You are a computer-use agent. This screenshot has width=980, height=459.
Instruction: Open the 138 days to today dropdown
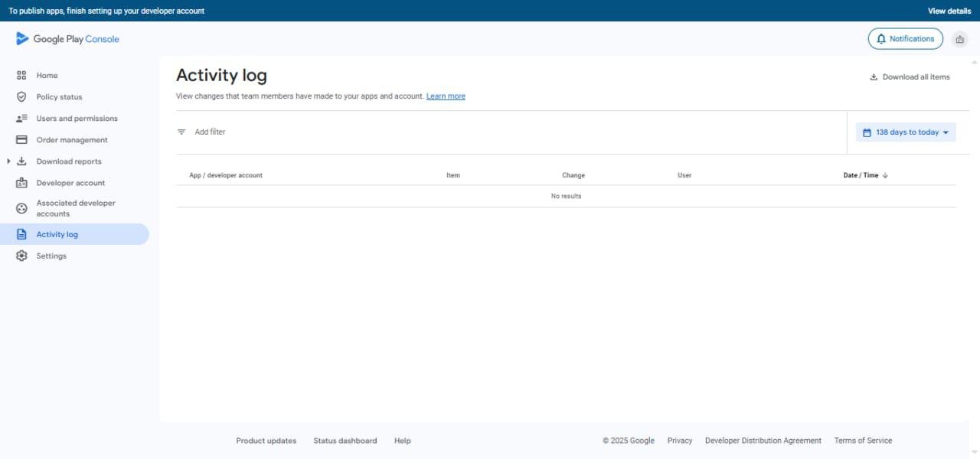pos(906,132)
